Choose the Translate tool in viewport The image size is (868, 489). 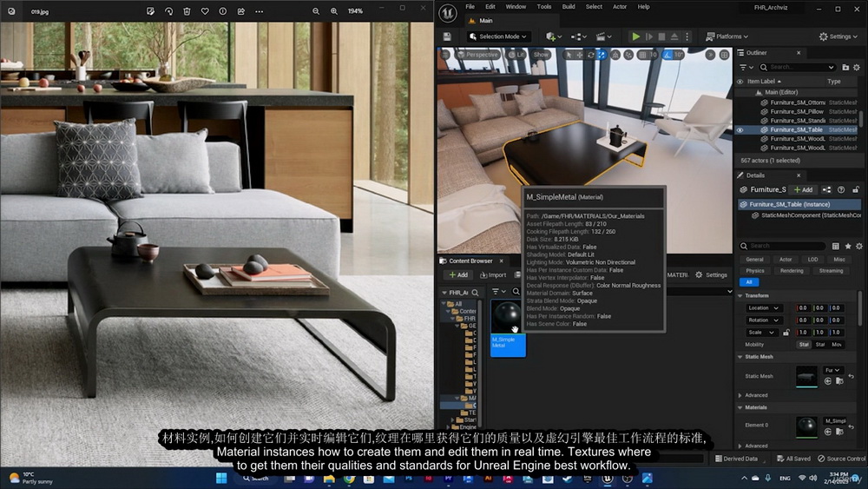click(580, 55)
